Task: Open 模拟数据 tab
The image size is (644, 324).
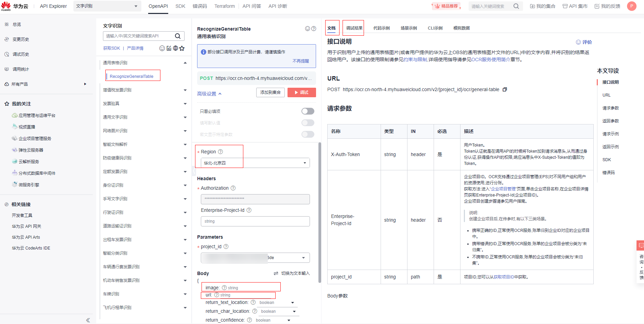Action: [462, 28]
